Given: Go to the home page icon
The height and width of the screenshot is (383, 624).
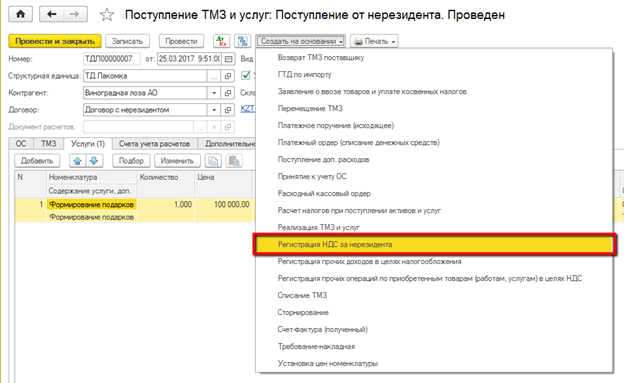Looking at the screenshot, I should 20,14.
